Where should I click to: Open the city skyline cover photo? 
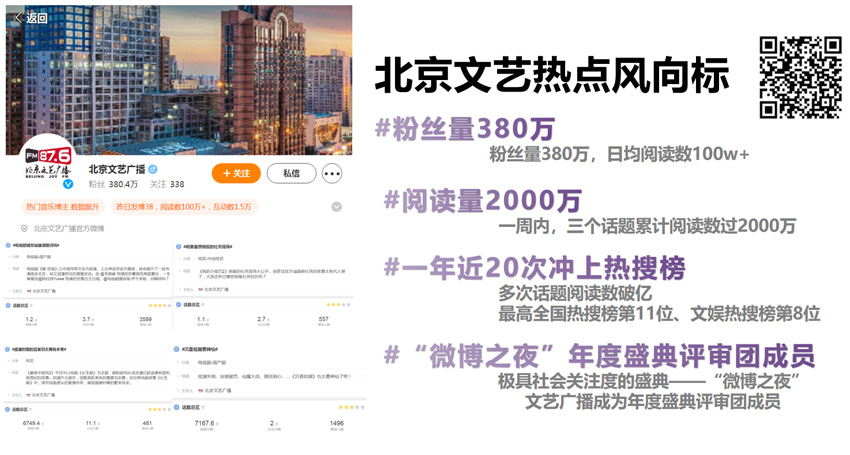tap(179, 80)
